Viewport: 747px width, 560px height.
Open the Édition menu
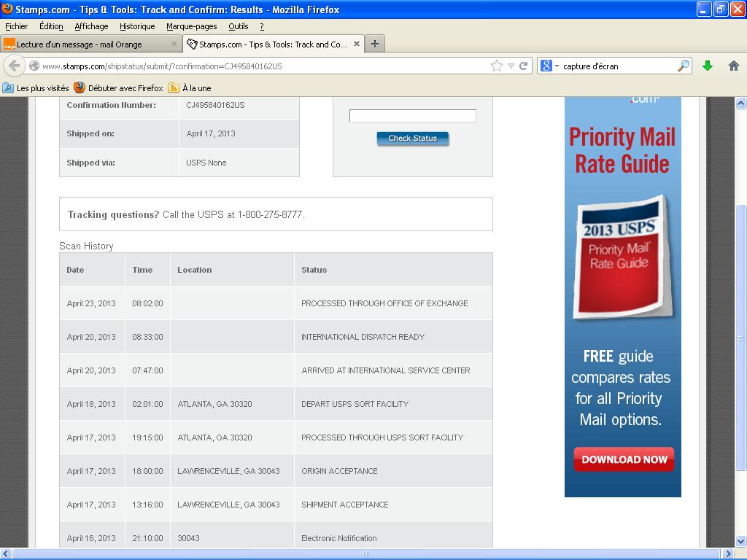click(x=51, y=26)
